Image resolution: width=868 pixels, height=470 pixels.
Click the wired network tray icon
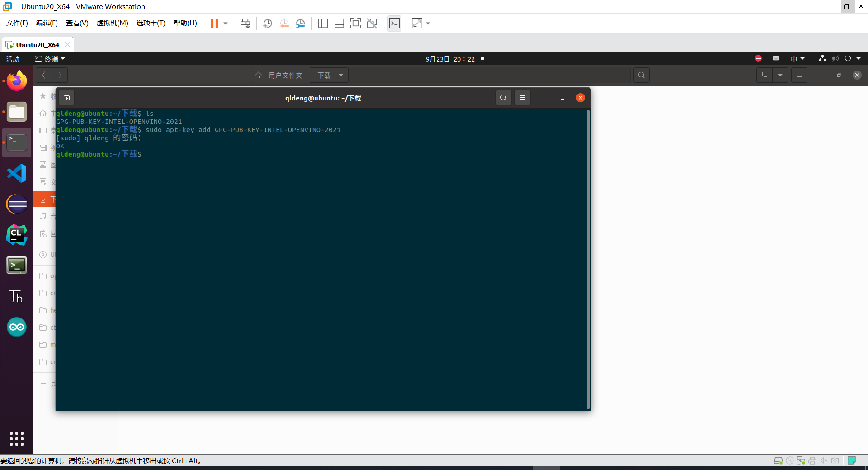[x=822, y=58]
